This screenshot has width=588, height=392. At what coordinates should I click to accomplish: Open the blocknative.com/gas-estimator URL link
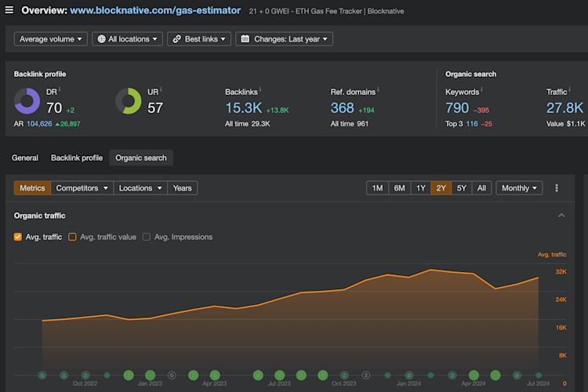point(155,10)
